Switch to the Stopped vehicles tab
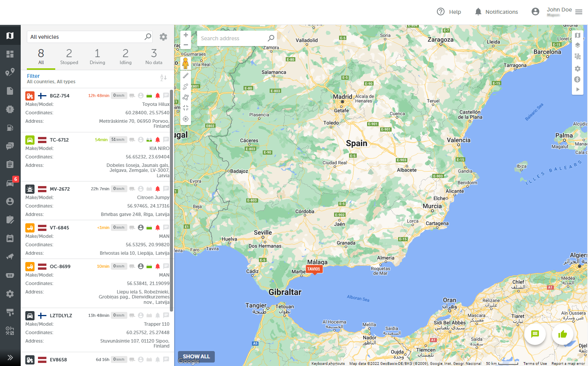The image size is (588, 366). pos(69,56)
